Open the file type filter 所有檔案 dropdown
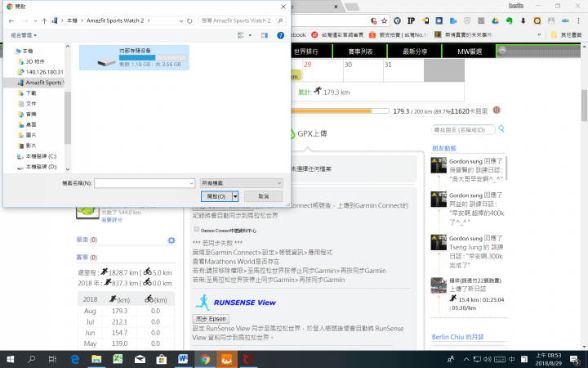The width and height of the screenshot is (588, 368). [241, 183]
